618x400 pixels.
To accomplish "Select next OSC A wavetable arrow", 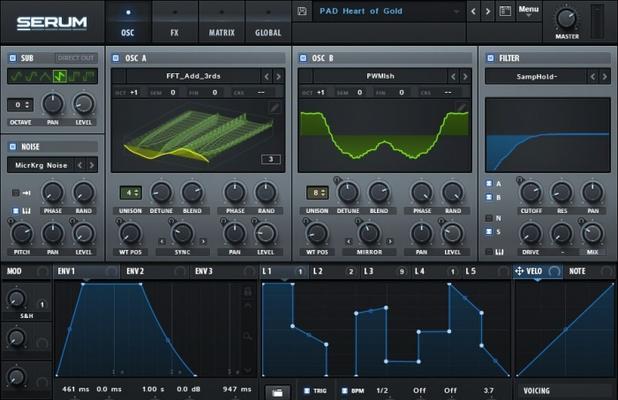I will click(x=278, y=76).
